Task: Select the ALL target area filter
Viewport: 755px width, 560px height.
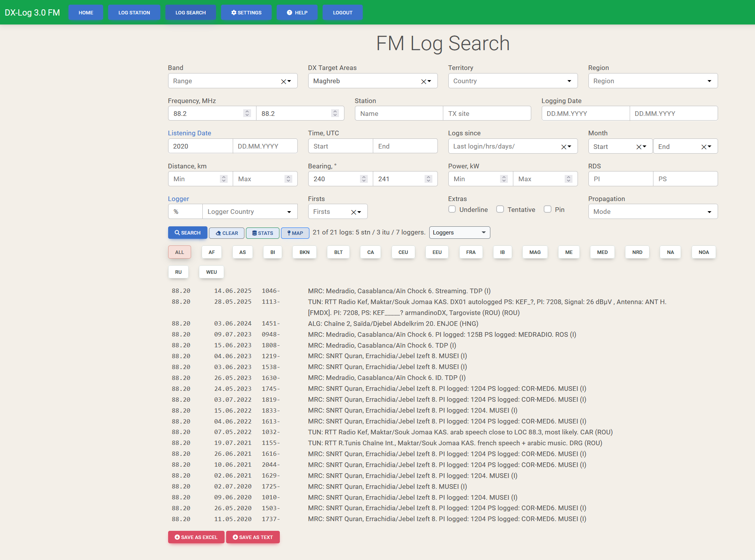Action: point(179,252)
